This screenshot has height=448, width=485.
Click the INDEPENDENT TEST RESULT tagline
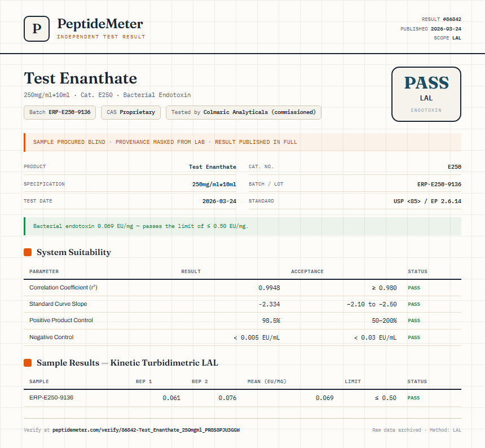[x=101, y=37]
